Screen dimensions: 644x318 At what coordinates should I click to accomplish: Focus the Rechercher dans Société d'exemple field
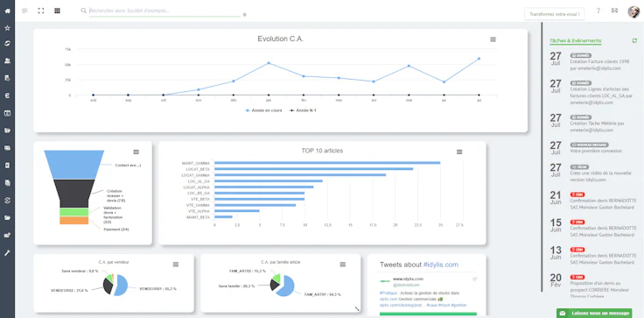pyautogui.click(x=164, y=11)
